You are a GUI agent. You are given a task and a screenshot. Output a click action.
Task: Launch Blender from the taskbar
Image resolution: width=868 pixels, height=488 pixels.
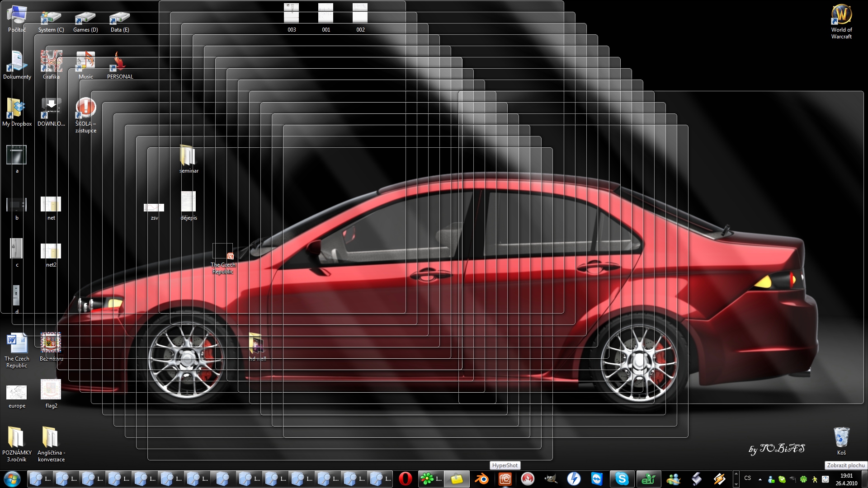(482, 479)
